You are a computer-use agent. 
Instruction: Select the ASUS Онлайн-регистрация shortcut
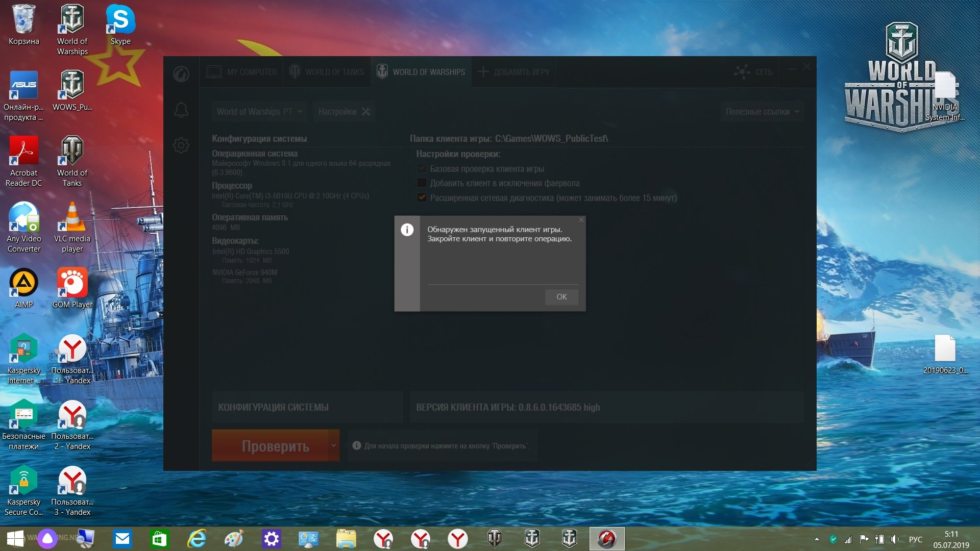point(23,96)
